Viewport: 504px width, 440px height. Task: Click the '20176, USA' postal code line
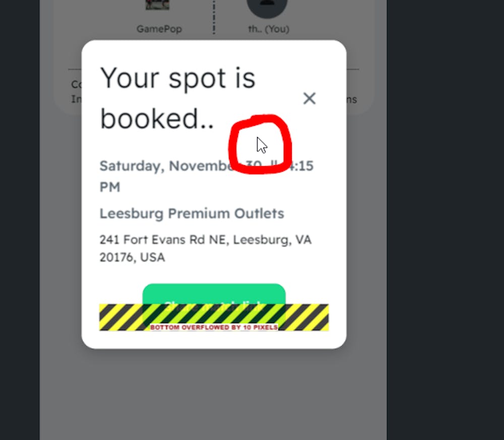pos(132,257)
